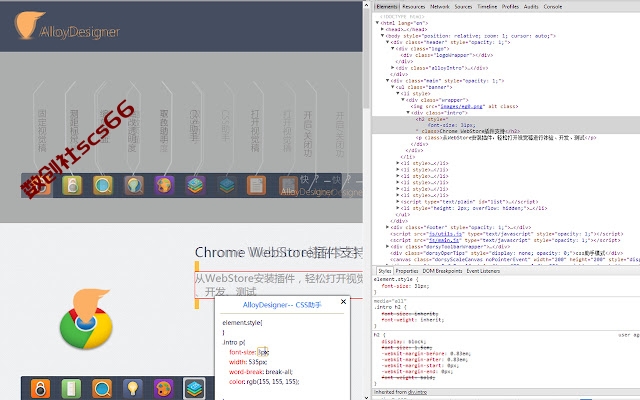Click the page scrollbar up arrow
Screen dimensions: 640x400
(x=366, y=6)
